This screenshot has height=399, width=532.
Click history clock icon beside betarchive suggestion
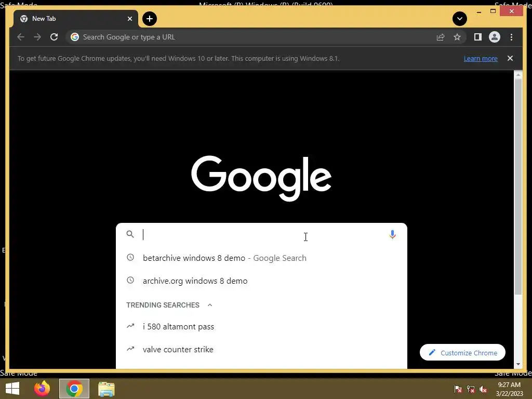[130, 257]
